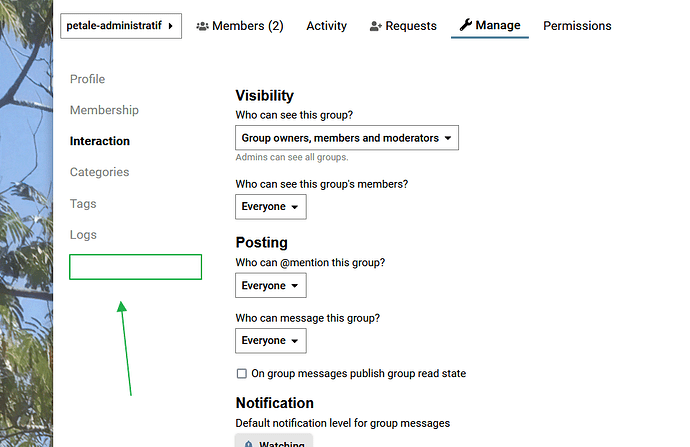The height and width of the screenshot is (447, 690).
Task: Open the message permission Everyone dropdown
Action: point(271,341)
